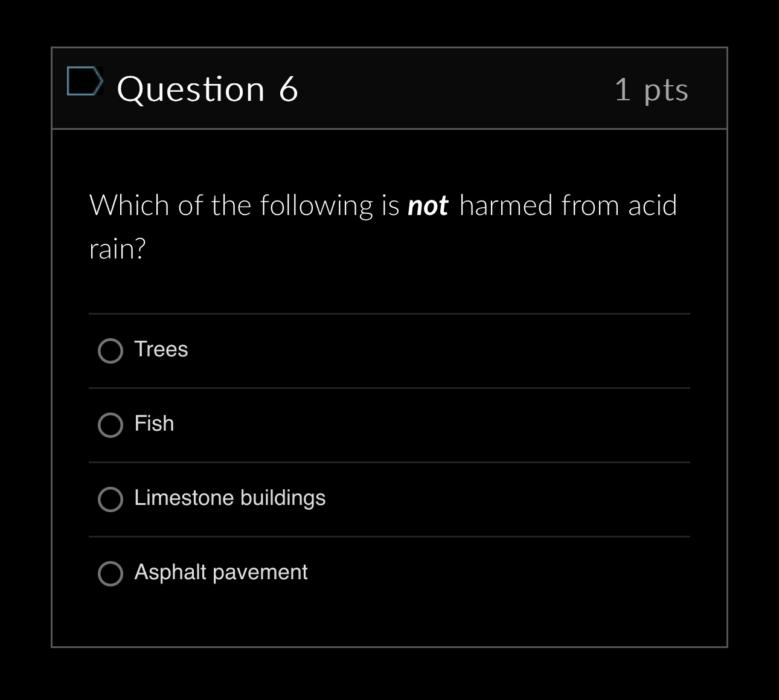Select the Trees radio button
The width and height of the screenshot is (779, 700).
[110, 350]
